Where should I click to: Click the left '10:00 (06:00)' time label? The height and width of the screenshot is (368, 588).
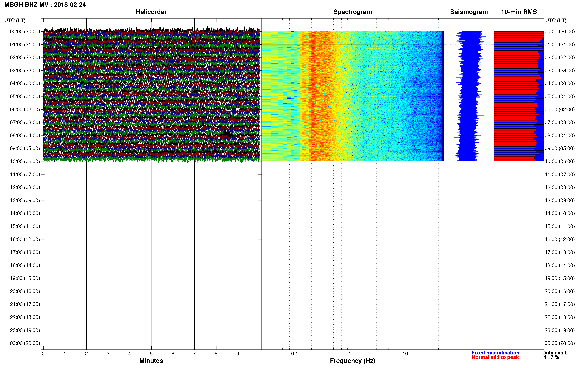(x=25, y=161)
